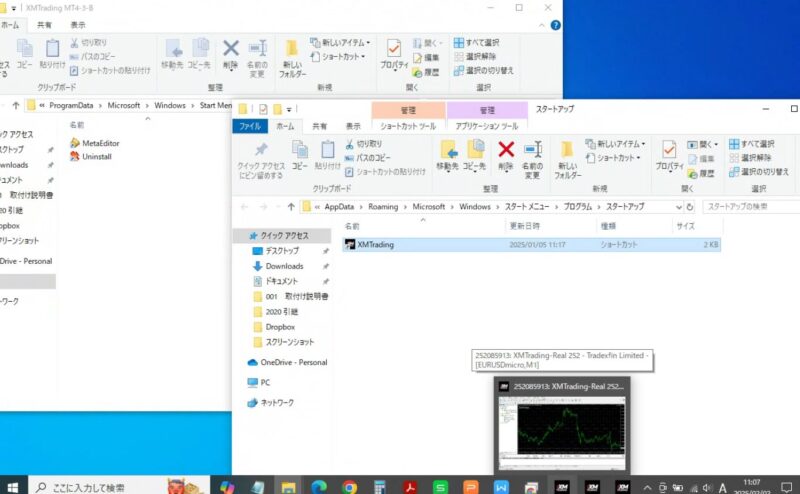The image size is (800, 494).
Task: Click スタートアップの検索 search field
Action: pyautogui.click(x=751, y=207)
